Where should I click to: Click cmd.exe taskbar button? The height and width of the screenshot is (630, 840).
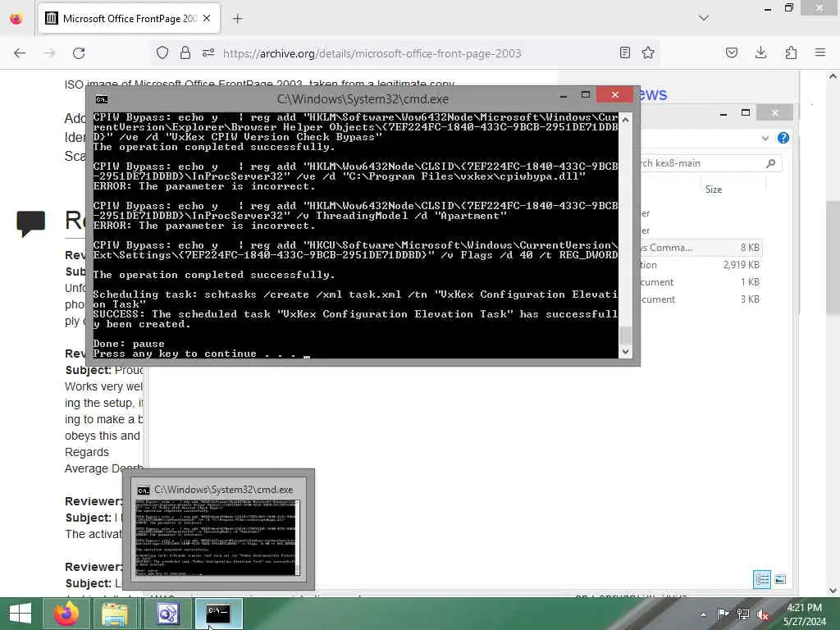coord(218,614)
